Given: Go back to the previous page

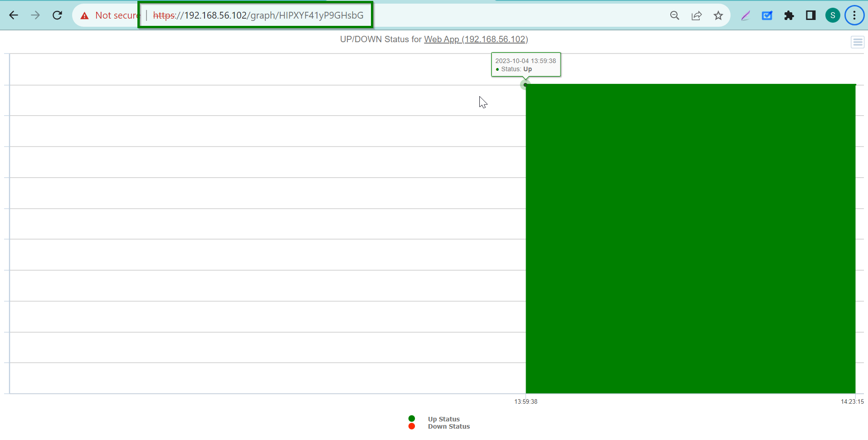Looking at the screenshot, I should click(14, 15).
